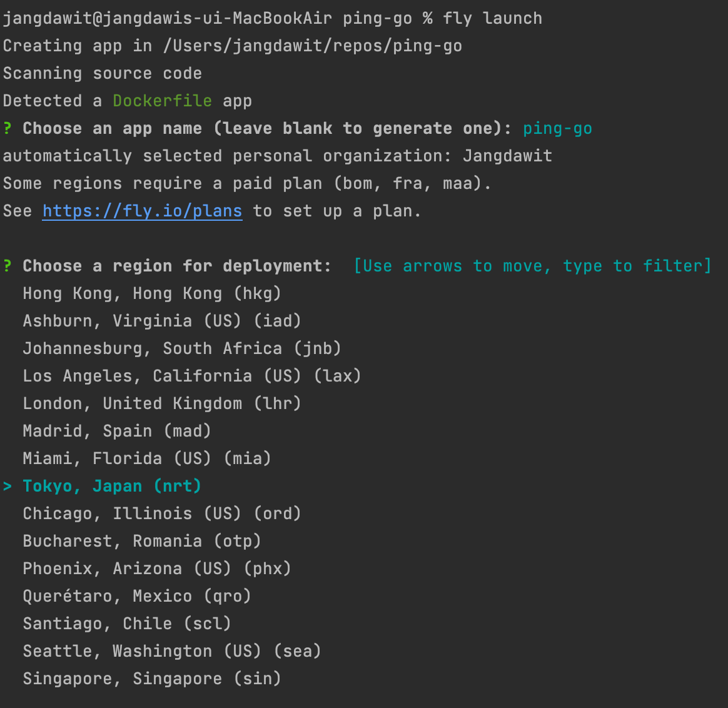Choose Bucharest, Romania (otp) region

click(142, 541)
